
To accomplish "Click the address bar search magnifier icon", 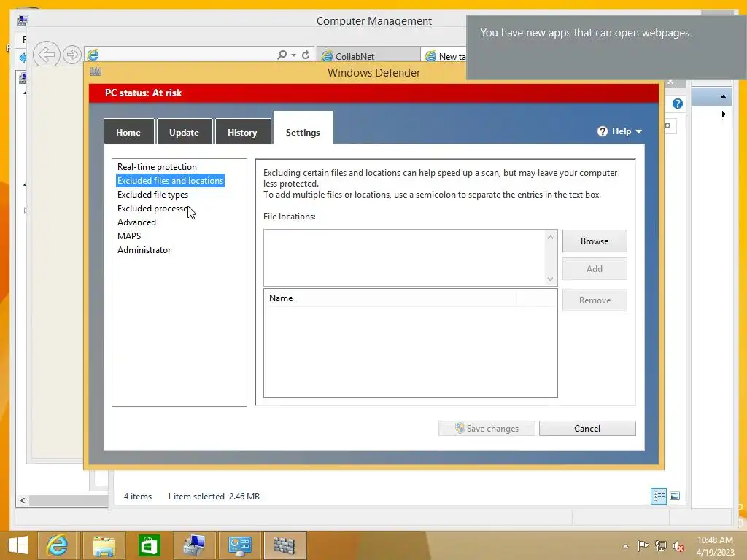I will pos(282,55).
